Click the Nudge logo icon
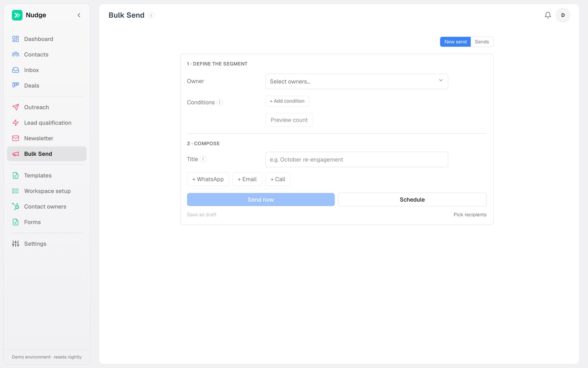The width and height of the screenshot is (588, 368). coord(17,15)
